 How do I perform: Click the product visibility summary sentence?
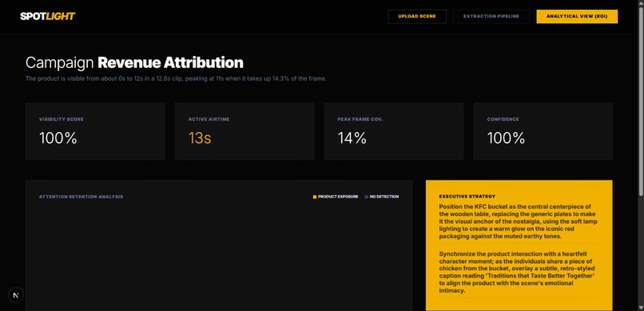click(176, 78)
